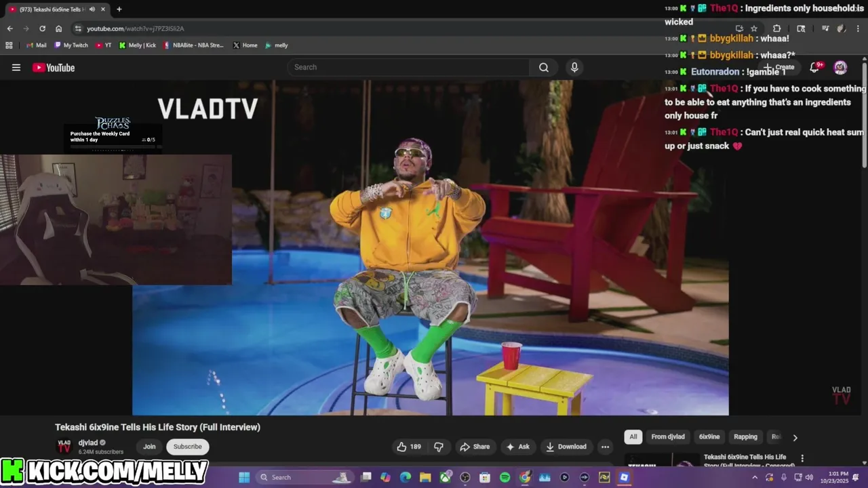Open the browser apps grid in bookmarks bar

coord(9,45)
